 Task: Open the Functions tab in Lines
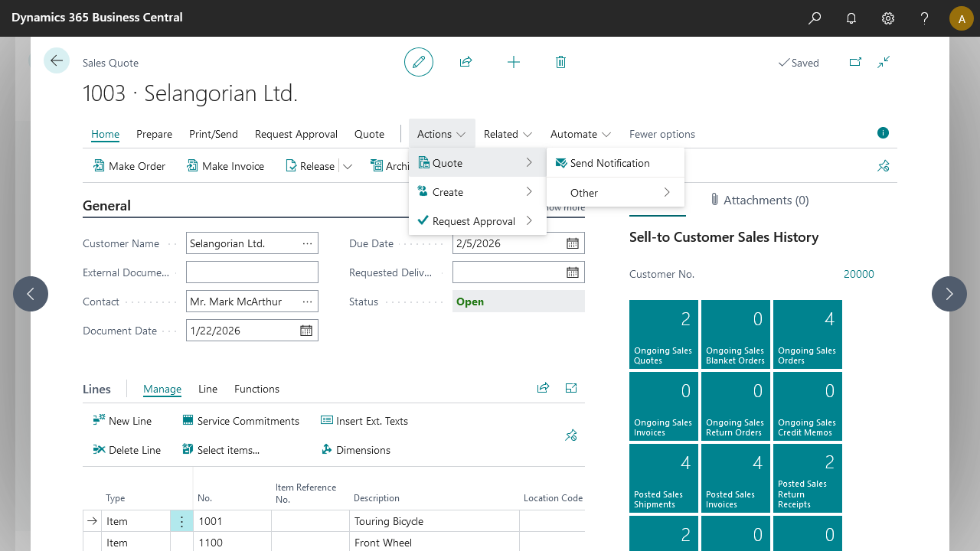(256, 389)
